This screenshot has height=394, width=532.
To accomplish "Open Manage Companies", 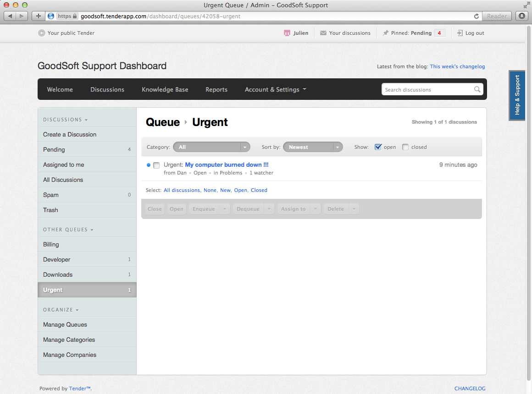I will click(x=87, y=355).
